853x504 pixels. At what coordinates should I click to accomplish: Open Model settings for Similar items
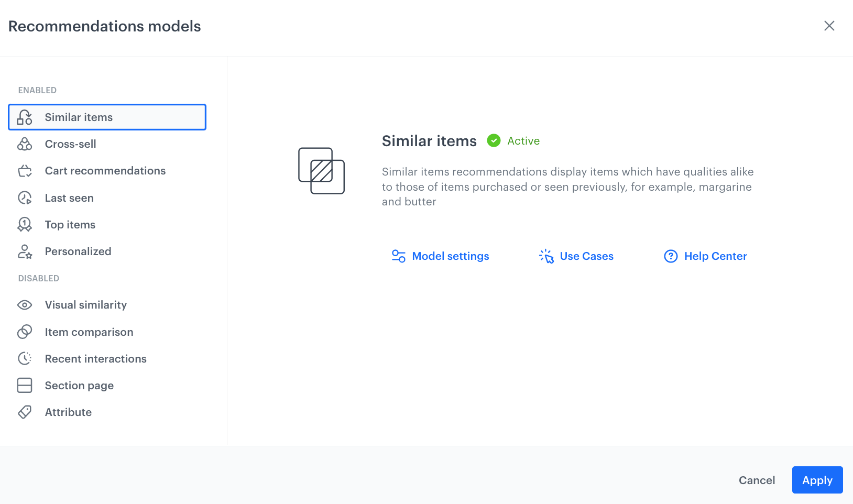point(450,256)
